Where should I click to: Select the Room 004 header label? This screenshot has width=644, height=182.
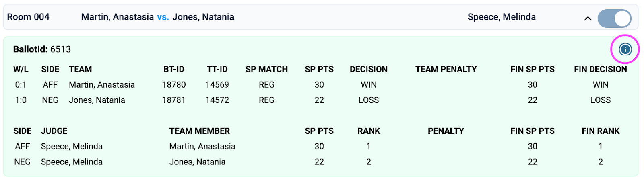(x=28, y=17)
